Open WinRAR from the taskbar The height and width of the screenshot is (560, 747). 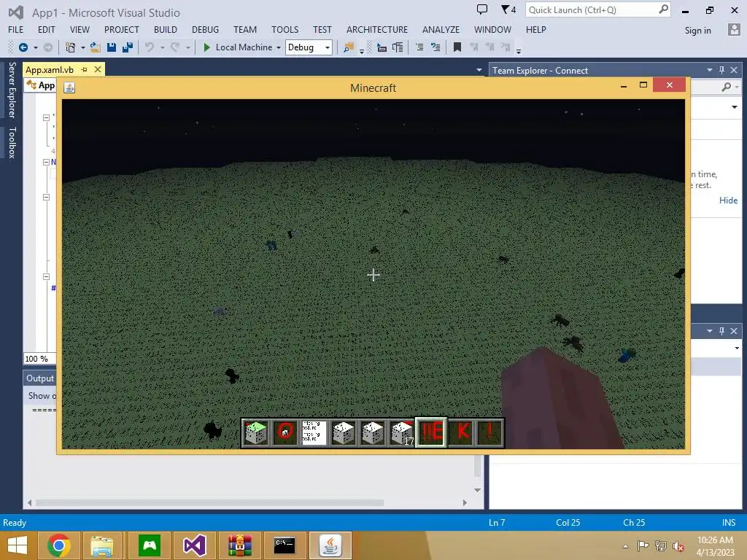239,545
